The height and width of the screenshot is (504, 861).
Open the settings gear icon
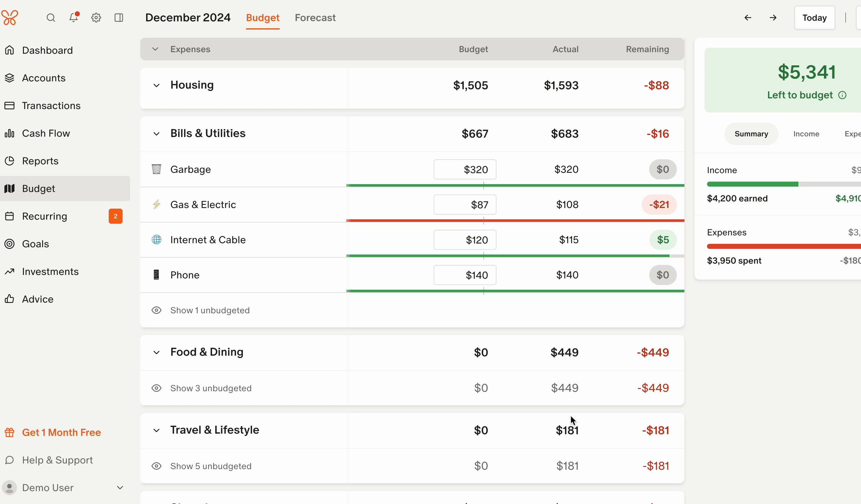pos(96,18)
